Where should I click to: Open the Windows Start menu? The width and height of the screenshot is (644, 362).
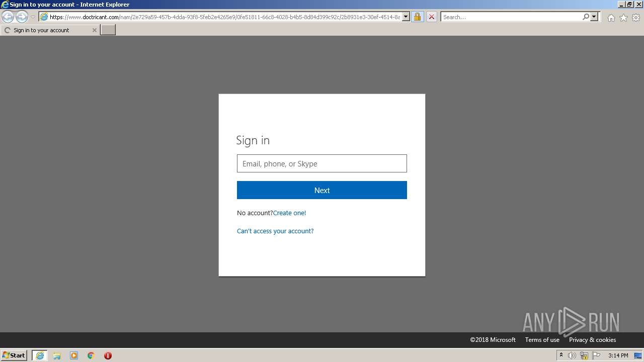point(14,355)
